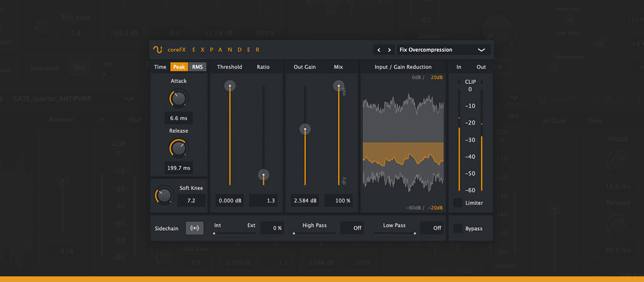
Task: Click the 20dB gain reduction range label
Action: (437, 77)
